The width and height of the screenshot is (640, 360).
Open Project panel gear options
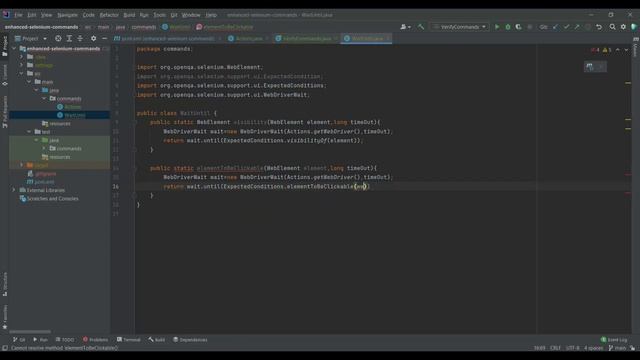(x=93, y=38)
